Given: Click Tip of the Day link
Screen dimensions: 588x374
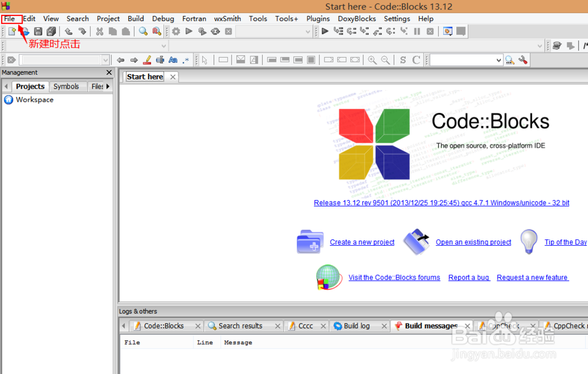Looking at the screenshot, I should [565, 242].
